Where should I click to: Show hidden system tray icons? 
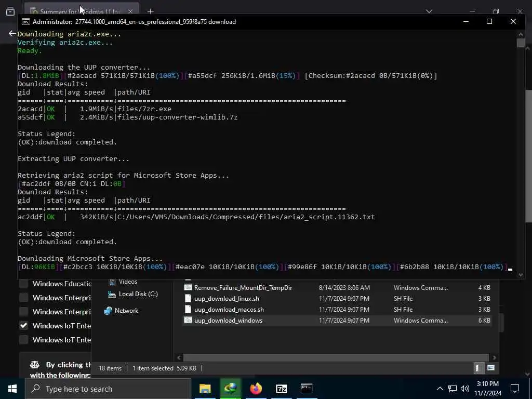coord(440,389)
